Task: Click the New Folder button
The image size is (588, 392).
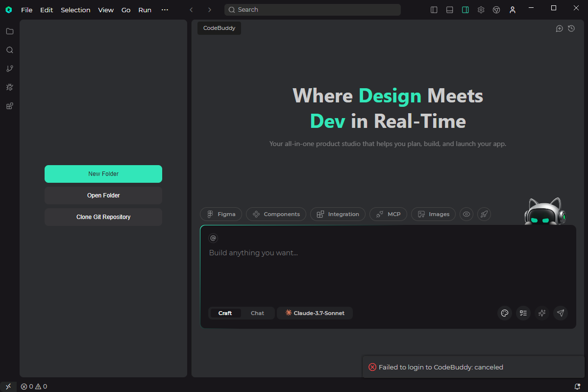Action: click(x=103, y=174)
